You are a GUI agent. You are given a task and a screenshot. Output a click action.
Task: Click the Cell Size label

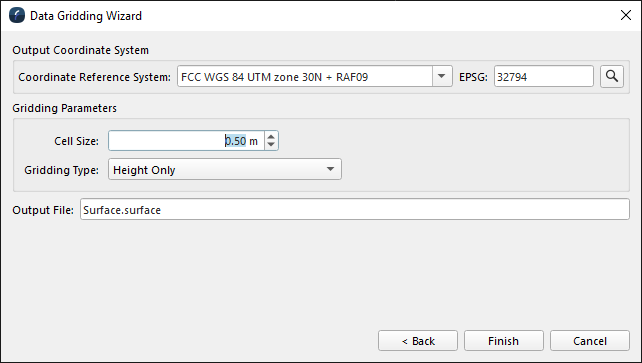(x=77, y=141)
